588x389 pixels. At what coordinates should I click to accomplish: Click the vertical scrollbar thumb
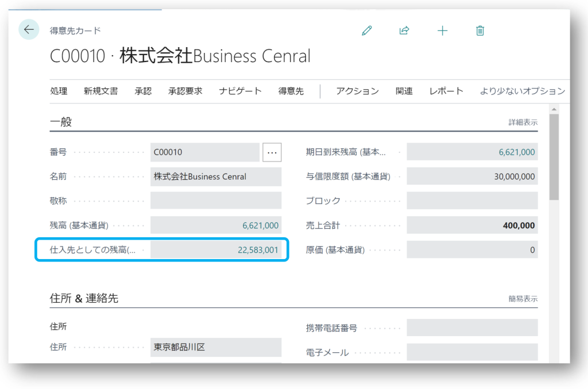click(554, 157)
